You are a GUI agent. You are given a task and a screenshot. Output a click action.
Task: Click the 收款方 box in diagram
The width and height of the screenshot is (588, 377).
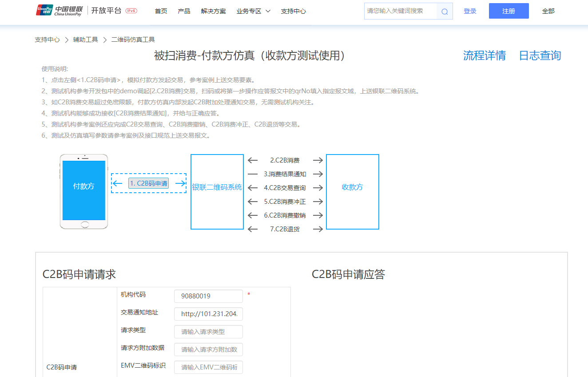352,191
